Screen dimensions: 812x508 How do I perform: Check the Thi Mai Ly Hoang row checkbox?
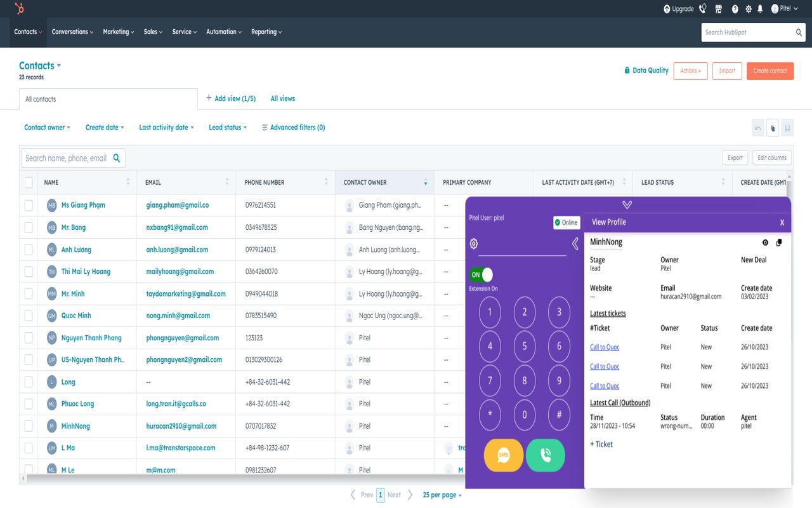click(x=29, y=272)
